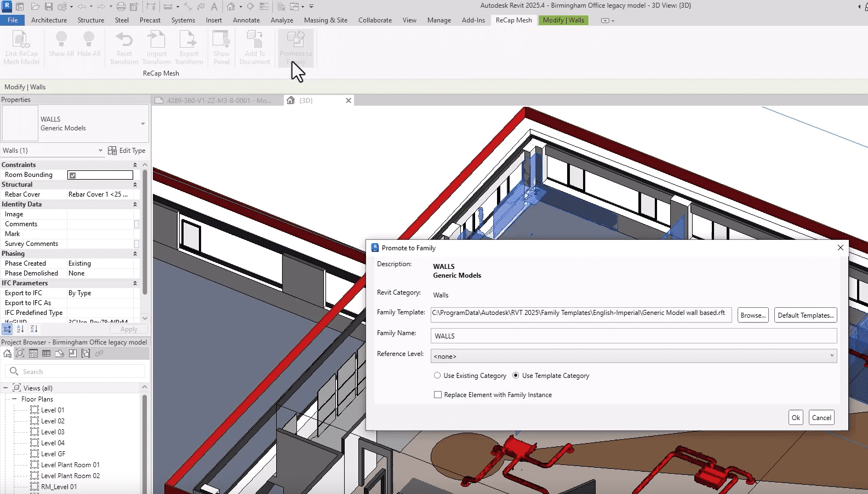Click the Browse... button for family template
868x494 pixels.
point(753,315)
